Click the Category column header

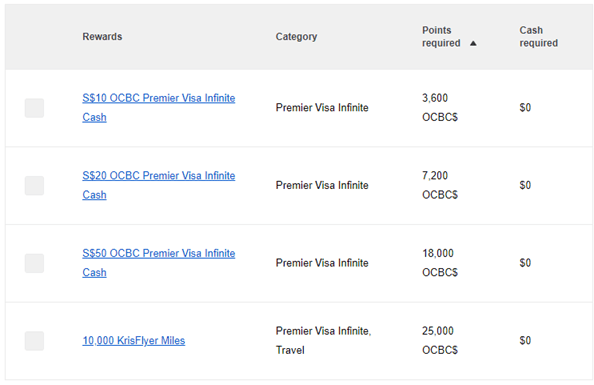(x=296, y=36)
